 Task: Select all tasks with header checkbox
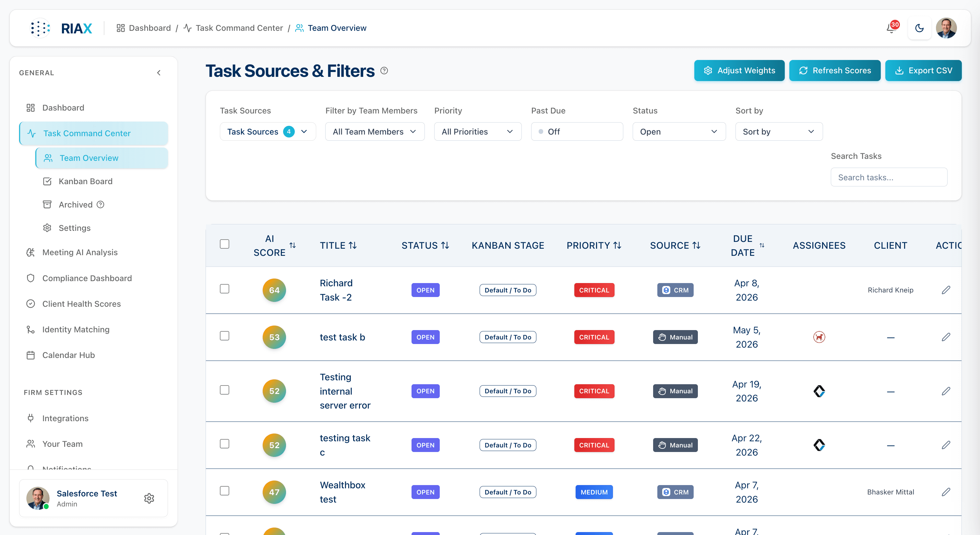[224, 244]
